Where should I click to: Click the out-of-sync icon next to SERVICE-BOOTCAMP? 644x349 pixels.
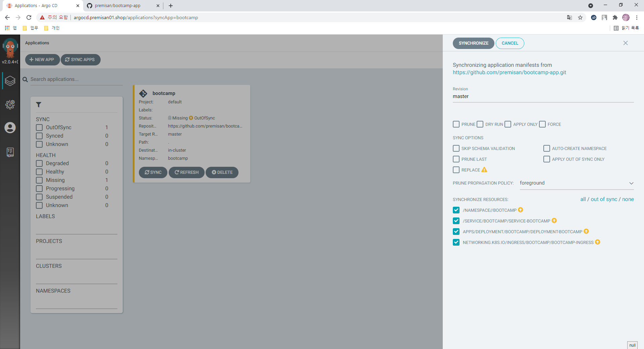(554, 220)
